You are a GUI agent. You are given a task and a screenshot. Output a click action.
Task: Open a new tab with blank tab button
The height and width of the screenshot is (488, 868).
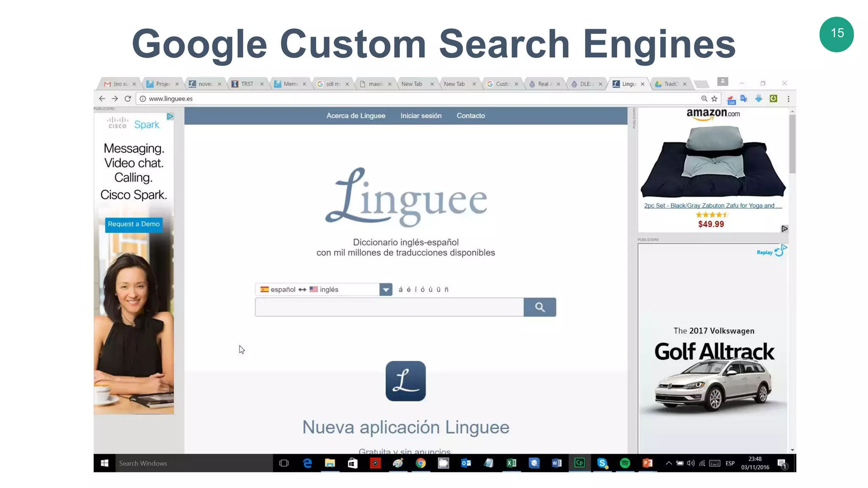tap(701, 84)
